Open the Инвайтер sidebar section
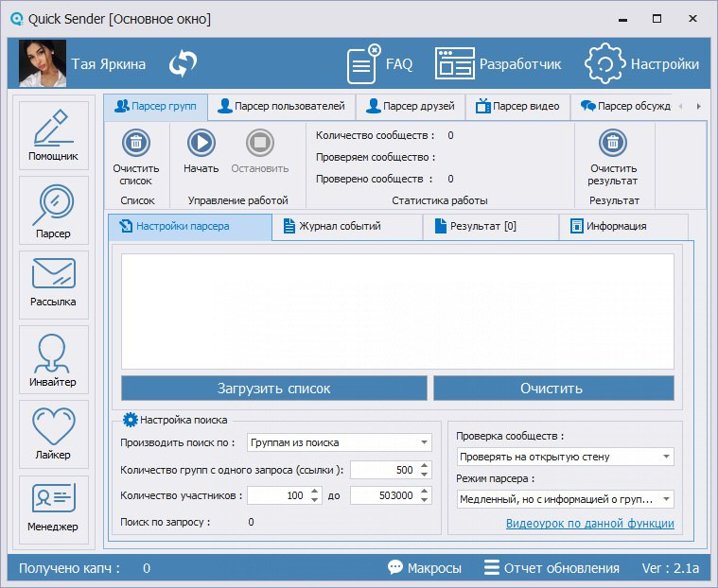This screenshot has width=718, height=588. click(53, 360)
